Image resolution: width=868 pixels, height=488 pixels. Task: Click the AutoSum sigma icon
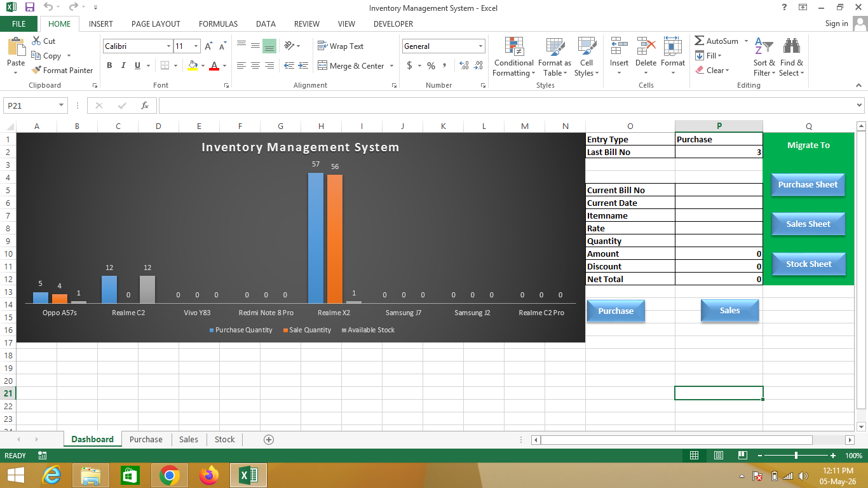click(699, 41)
